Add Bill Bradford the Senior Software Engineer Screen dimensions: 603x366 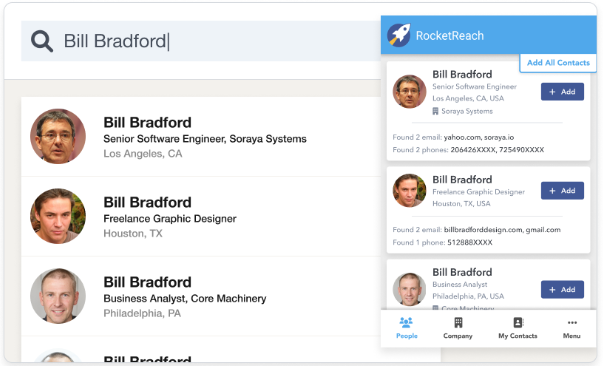(562, 92)
